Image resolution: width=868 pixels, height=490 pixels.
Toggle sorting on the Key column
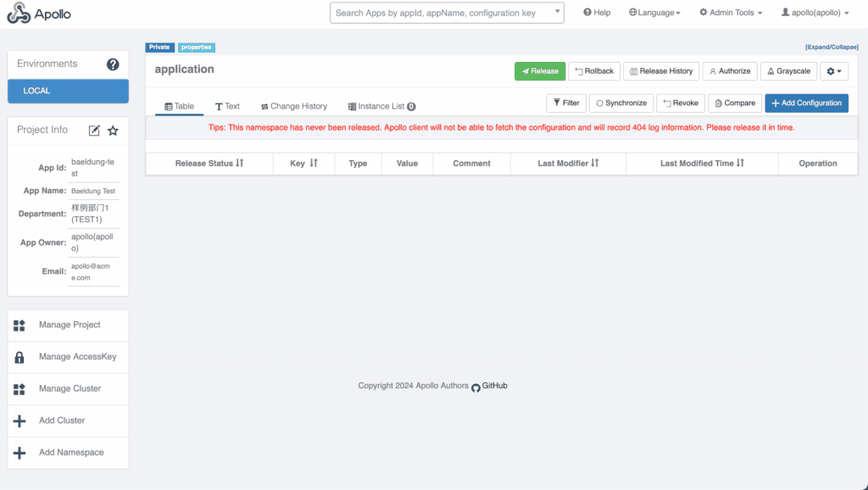click(x=303, y=164)
